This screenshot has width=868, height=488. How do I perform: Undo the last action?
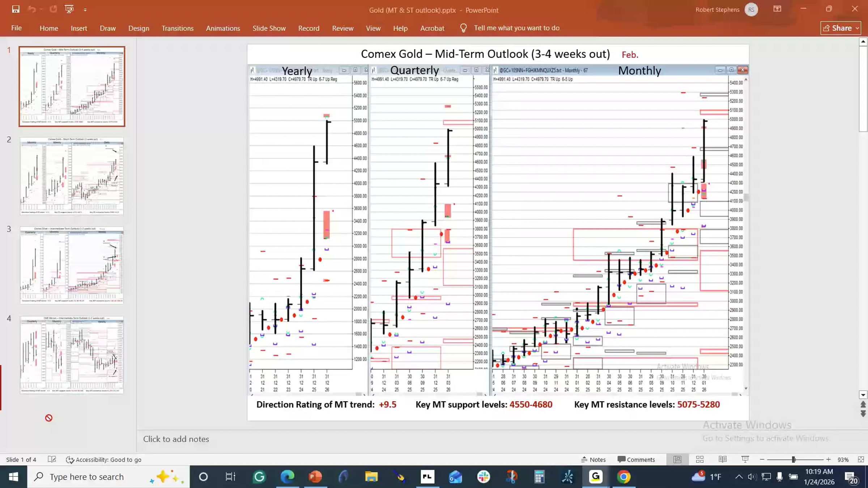pos(32,9)
